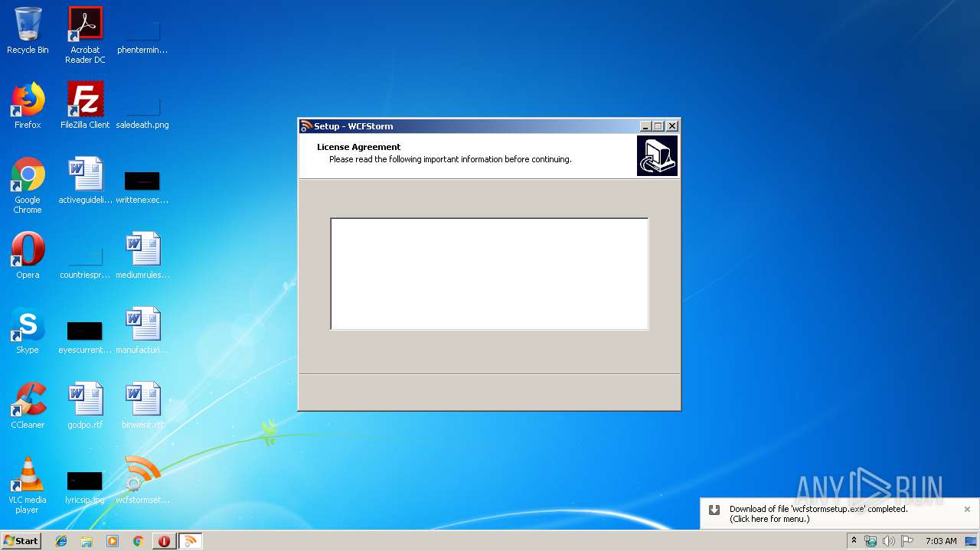Open VLC media player shortcut
980x551 pixels.
pos(28,485)
